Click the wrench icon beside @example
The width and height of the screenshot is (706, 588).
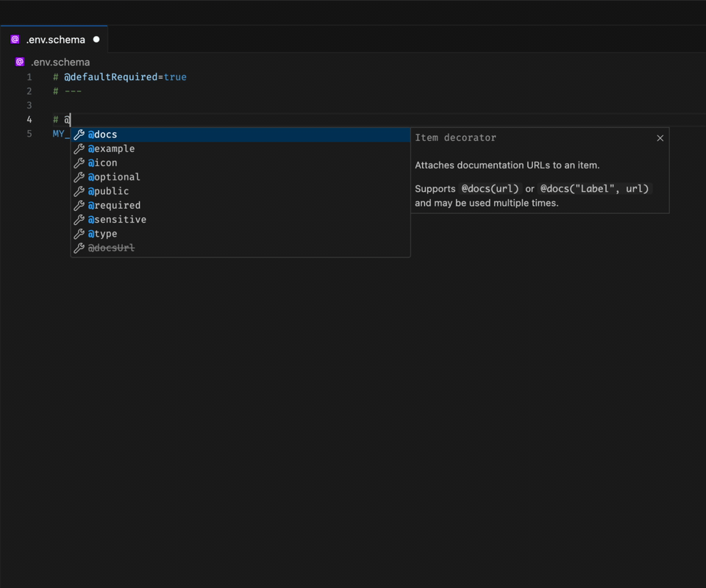coord(79,148)
